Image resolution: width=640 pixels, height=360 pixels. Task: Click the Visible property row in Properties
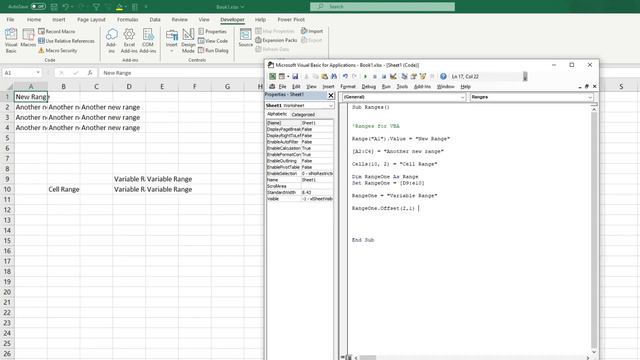(300, 199)
